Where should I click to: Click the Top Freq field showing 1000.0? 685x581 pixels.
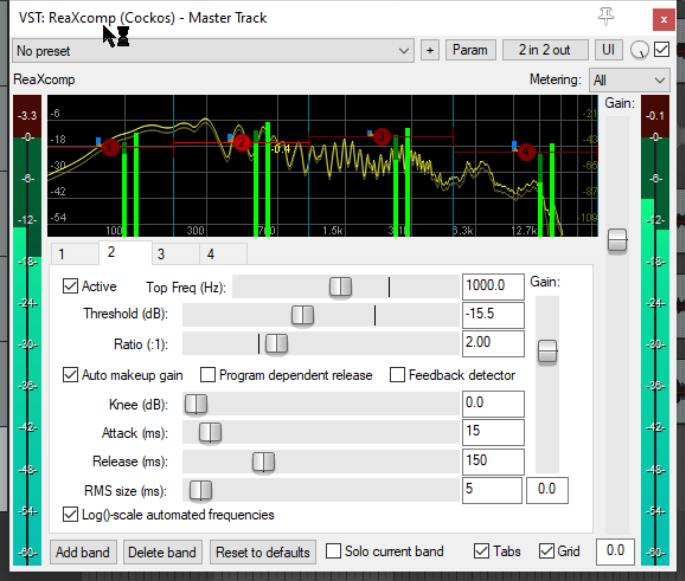point(493,287)
